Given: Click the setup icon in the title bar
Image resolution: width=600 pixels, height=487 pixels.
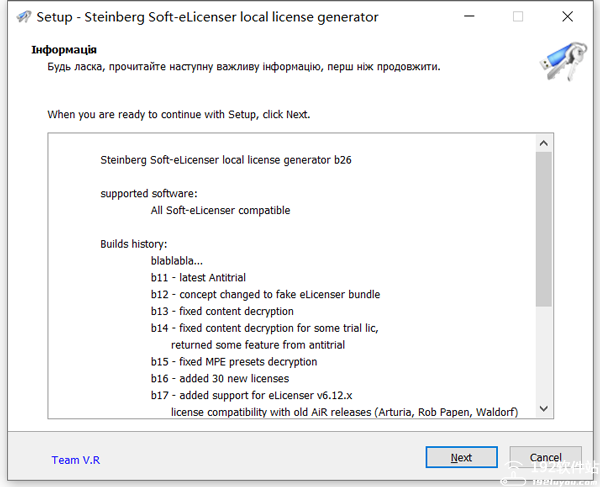Looking at the screenshot, I should [24, 16].
